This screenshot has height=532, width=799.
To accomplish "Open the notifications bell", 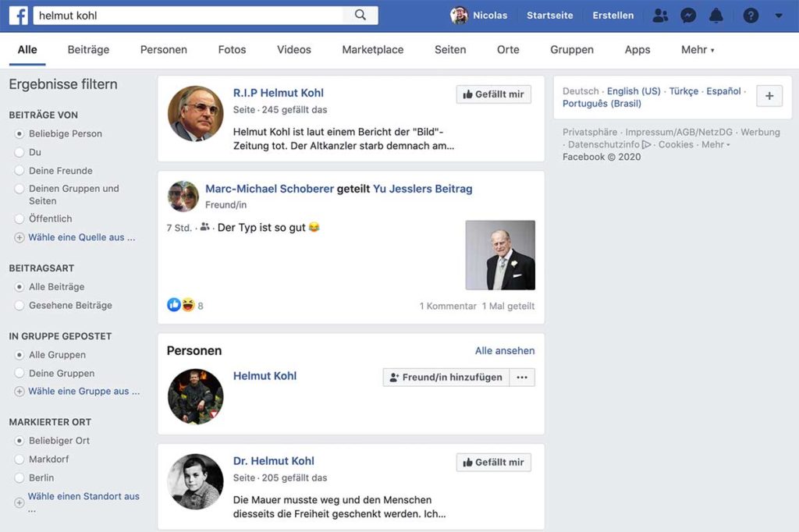I will pyautogui.click(x=716, y=16).
